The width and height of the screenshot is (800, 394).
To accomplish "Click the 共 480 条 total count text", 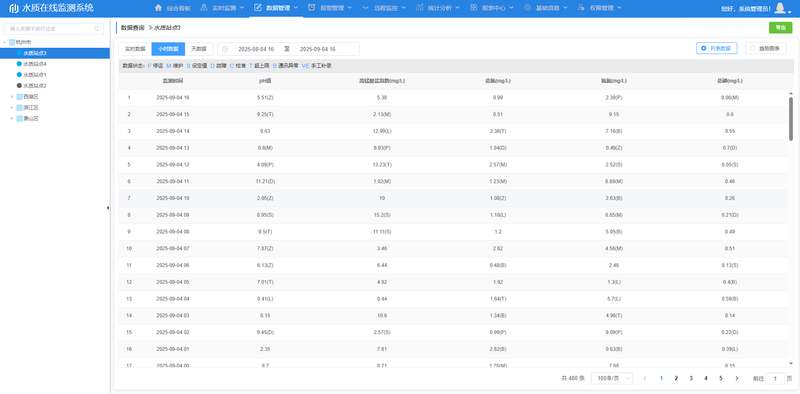I will tap(572, 378).
